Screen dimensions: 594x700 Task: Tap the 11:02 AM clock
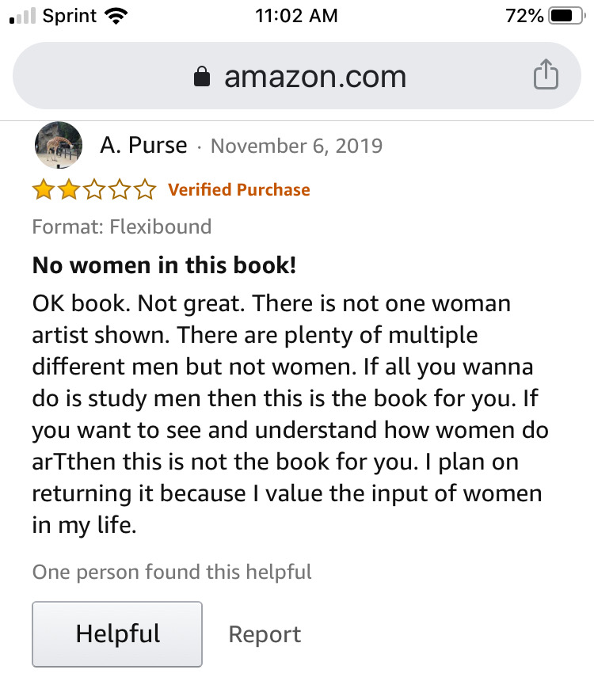297,16
